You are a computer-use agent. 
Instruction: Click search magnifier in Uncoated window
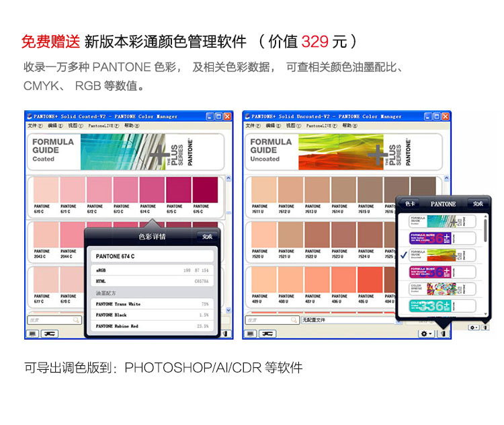pos(294,320)
